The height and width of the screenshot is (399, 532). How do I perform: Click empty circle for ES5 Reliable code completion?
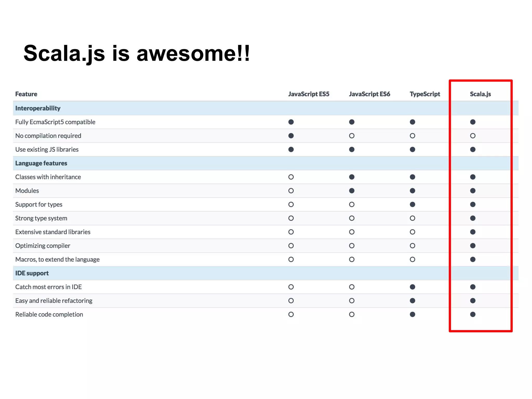291,315
